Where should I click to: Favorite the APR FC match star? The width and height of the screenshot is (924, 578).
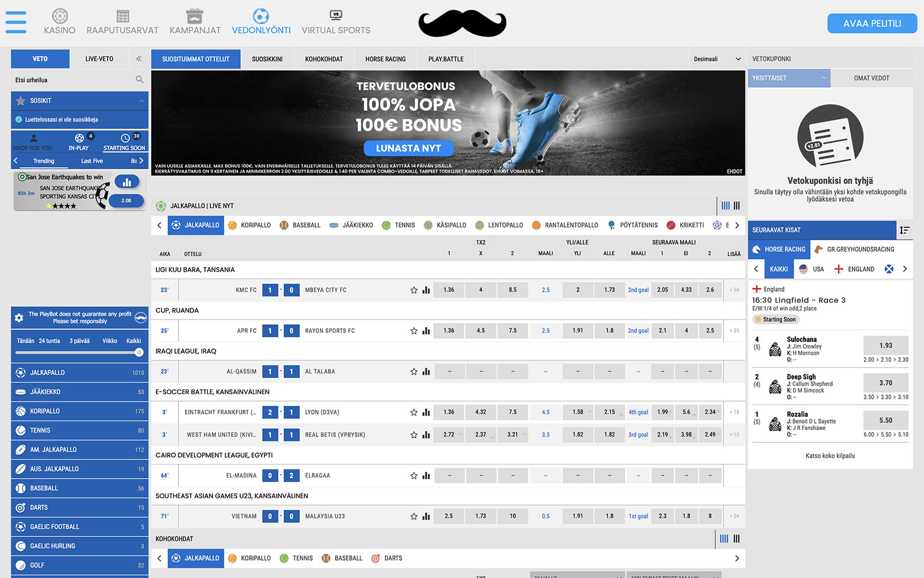point(413,331)
